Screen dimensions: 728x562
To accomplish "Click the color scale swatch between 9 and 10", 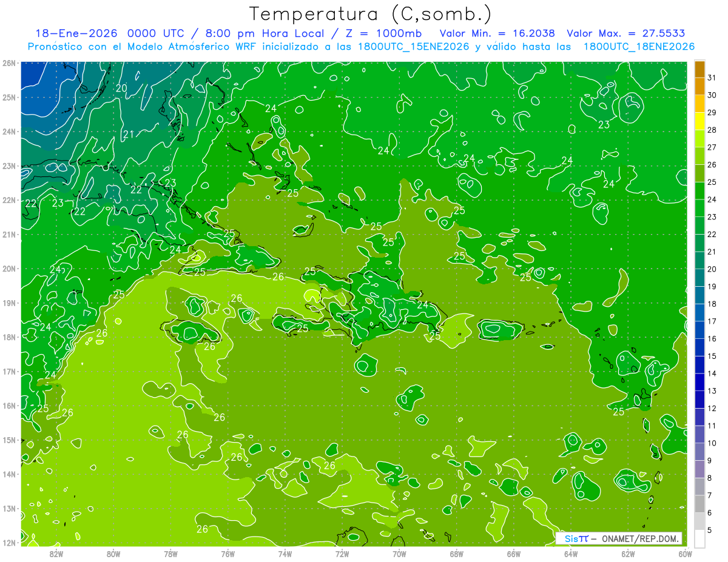I will point(699,452).
